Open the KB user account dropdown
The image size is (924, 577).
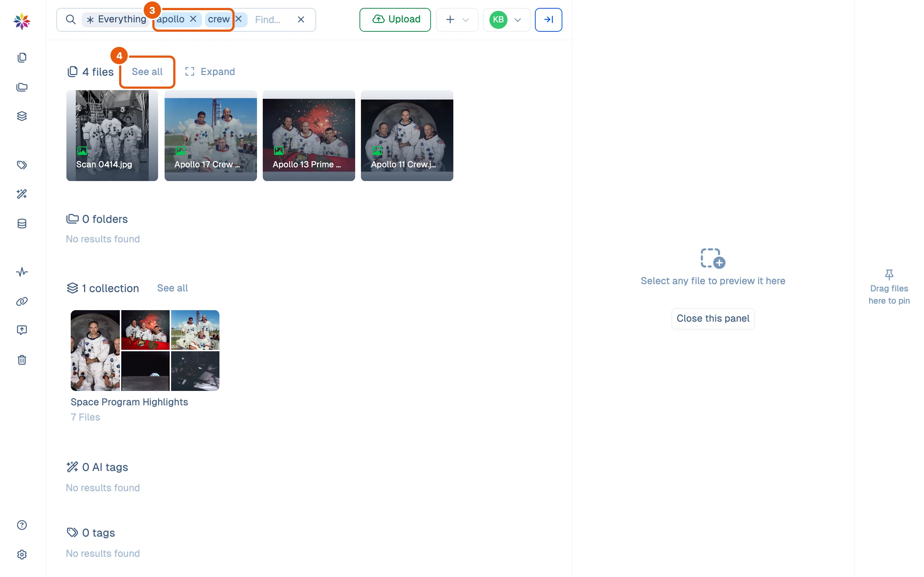(506, 19)
